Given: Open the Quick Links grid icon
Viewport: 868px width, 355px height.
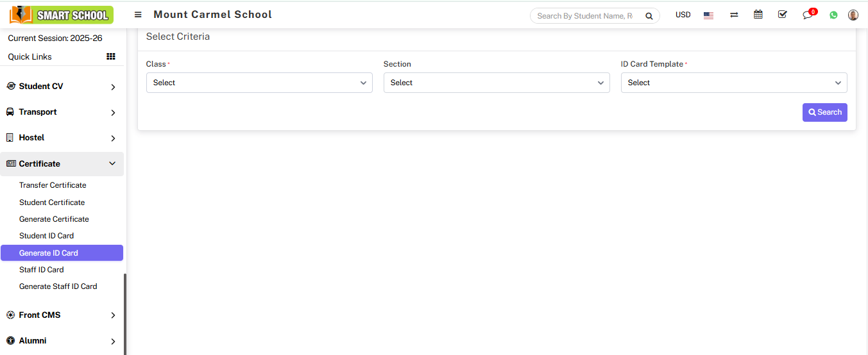Looking at the screenshot, I should [x=111, y=56].
